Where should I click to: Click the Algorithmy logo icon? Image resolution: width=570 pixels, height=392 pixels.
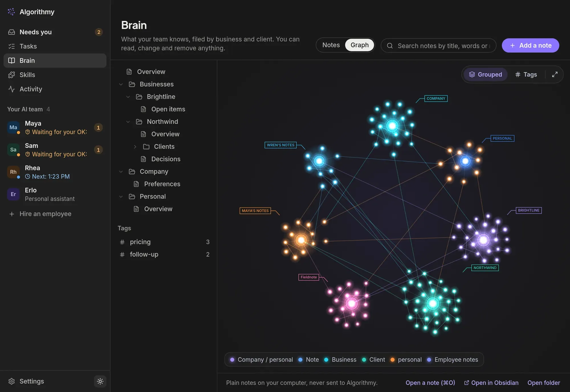click(x=11, y=12)
